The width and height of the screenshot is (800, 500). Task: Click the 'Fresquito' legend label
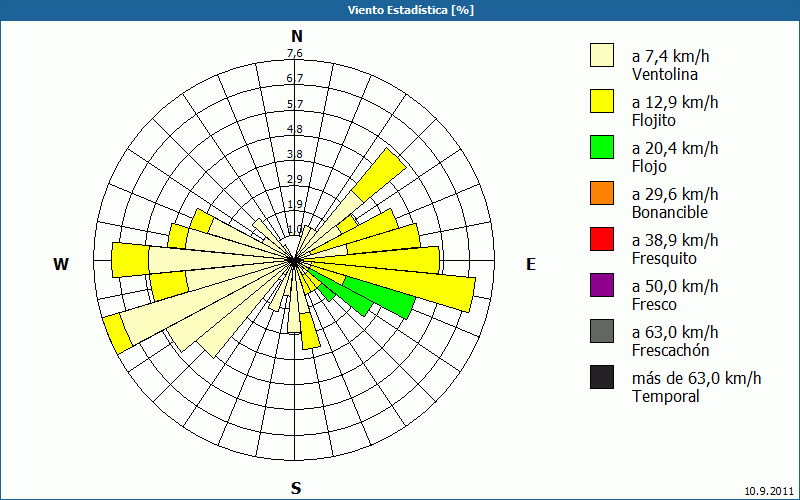(664, 258)
